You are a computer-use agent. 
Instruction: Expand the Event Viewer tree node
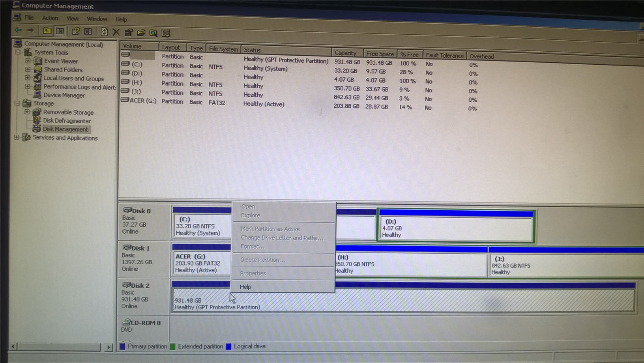[28, 61]
